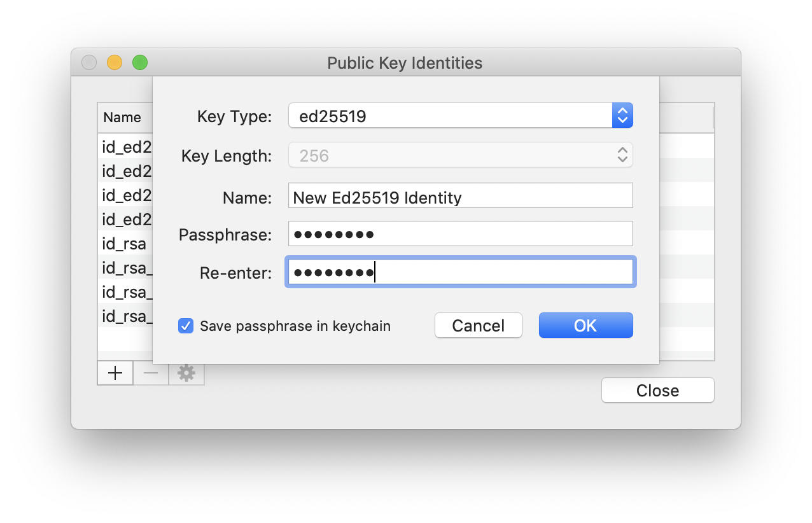Click the minus icon to remove identity

151,373
